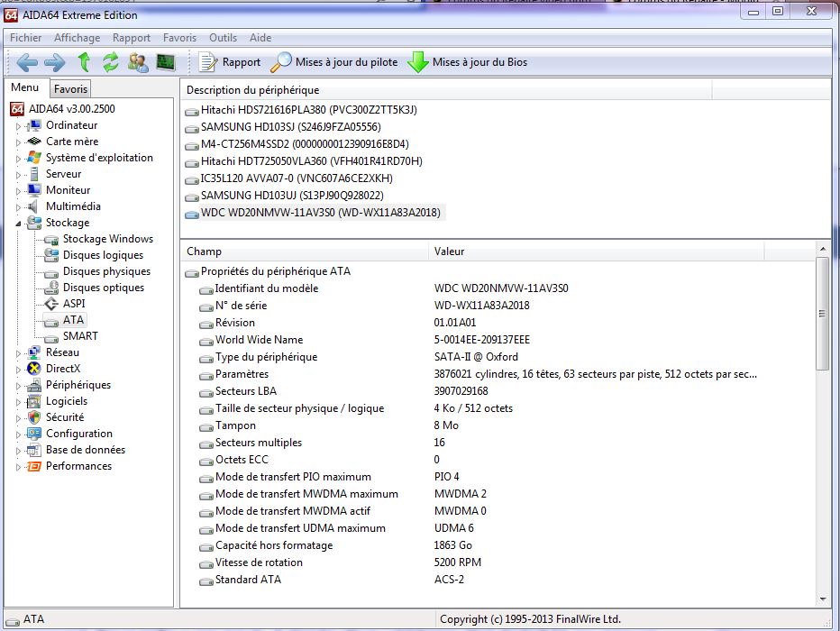Image resolution: width=840 pixels, height=631 pixels.
Task: Open Mises à jour du pilote
Action: [334, 62]
